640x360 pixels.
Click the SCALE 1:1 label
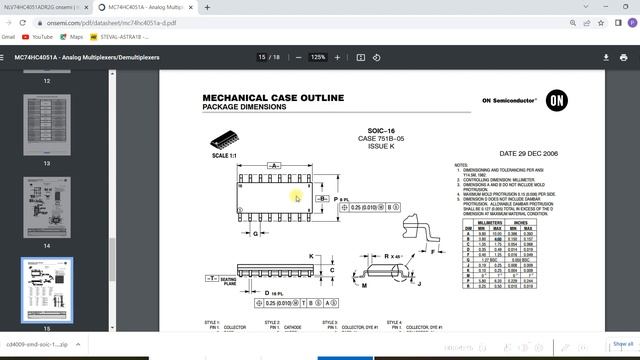point(224,156)
